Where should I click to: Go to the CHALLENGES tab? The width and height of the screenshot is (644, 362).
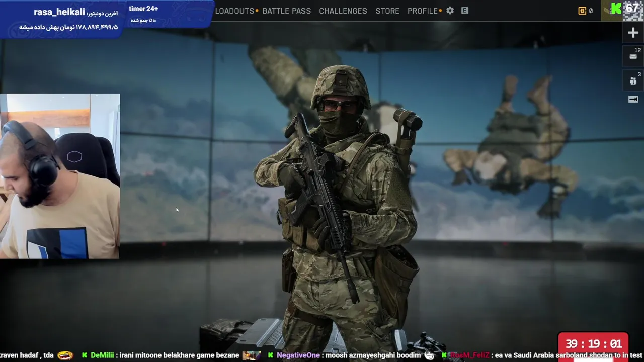343,11
